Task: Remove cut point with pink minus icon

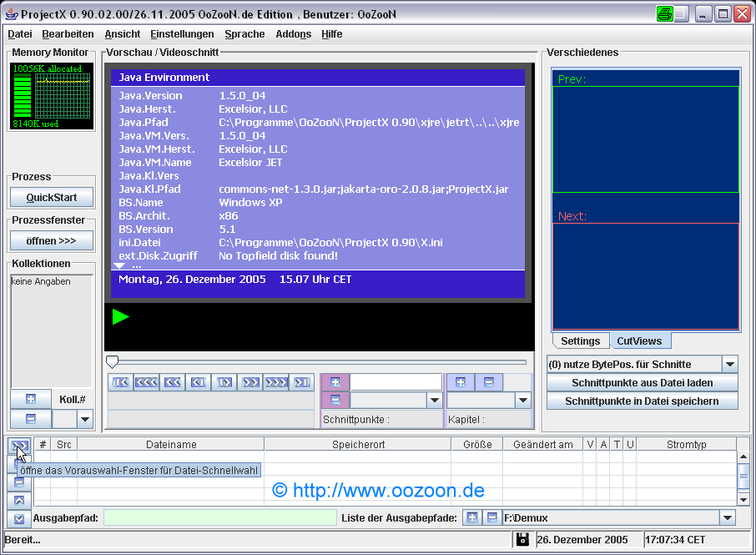Action: tap(335, 400)
